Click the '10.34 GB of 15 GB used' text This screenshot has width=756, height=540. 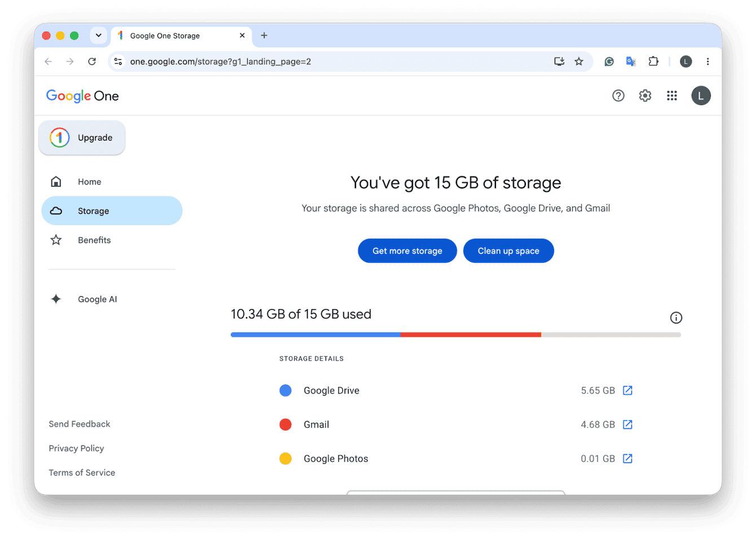(301, 314)
